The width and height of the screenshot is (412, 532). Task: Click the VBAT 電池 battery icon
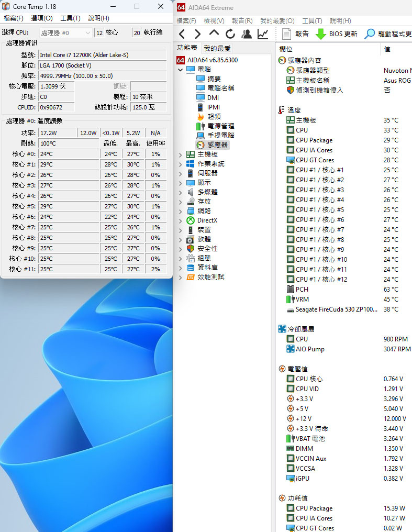[x=290, y=438]
